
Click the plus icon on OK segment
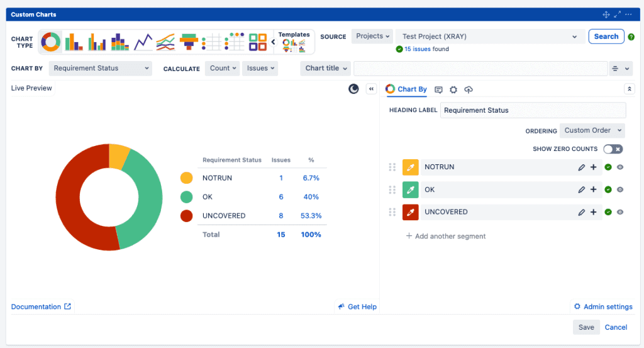[593, 189]
